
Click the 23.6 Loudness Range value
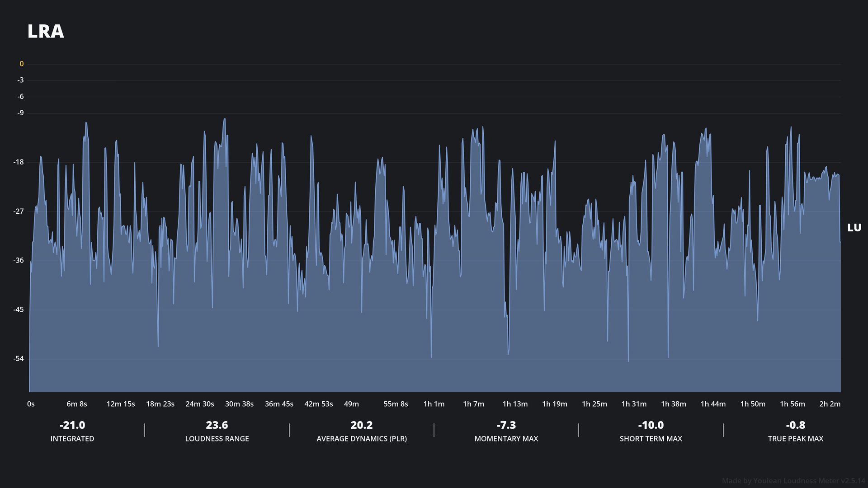tap(217, 425)
